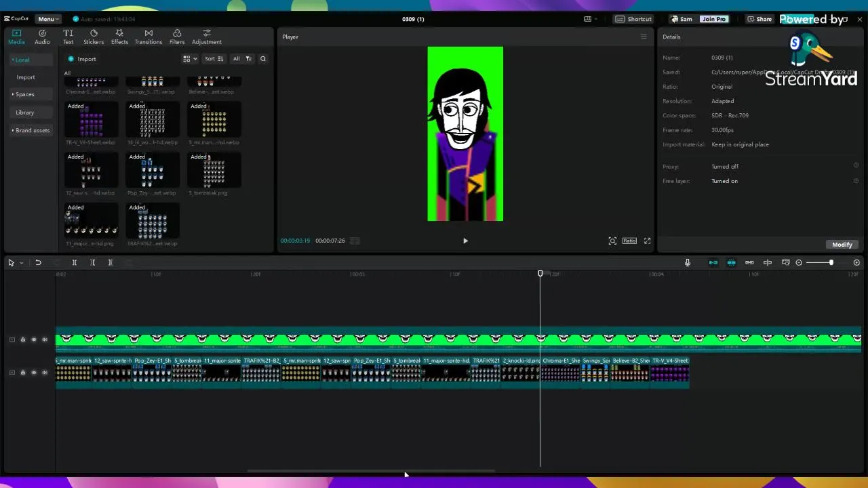Open the Text tab
Image resolution: width=868 pixels, height=488 pixels.
click(x=68, y=37)
